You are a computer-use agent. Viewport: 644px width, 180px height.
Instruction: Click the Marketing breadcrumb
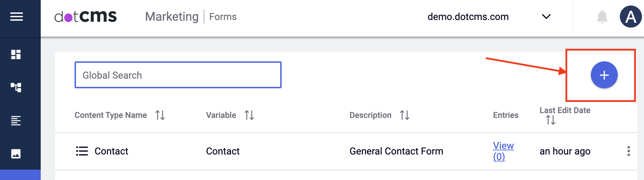(x=172, y=17)
